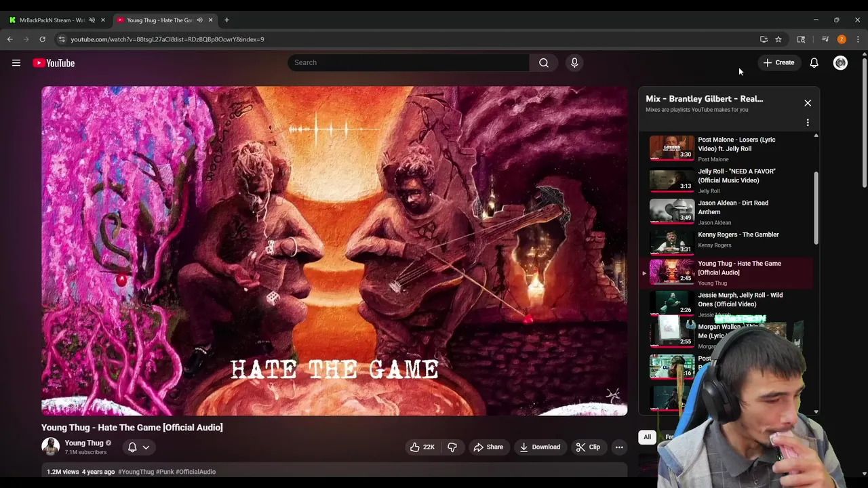The image size is (868, 488).
Task: Like the video with 22K likes
Action: [422, 447]
